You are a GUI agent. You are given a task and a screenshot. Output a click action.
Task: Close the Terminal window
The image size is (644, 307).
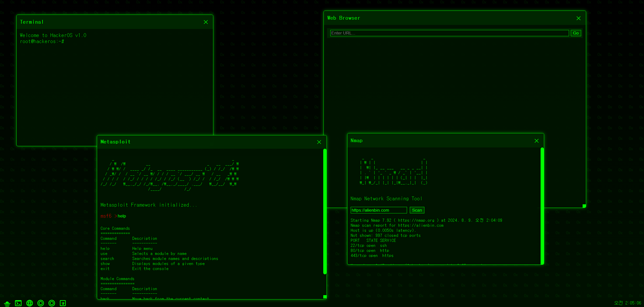206,22
